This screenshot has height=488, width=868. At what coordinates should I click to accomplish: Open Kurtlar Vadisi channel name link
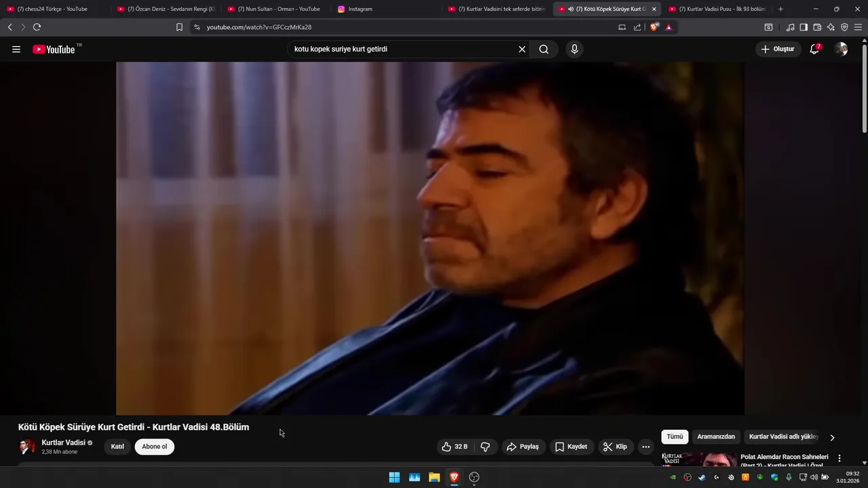(63, 443)
